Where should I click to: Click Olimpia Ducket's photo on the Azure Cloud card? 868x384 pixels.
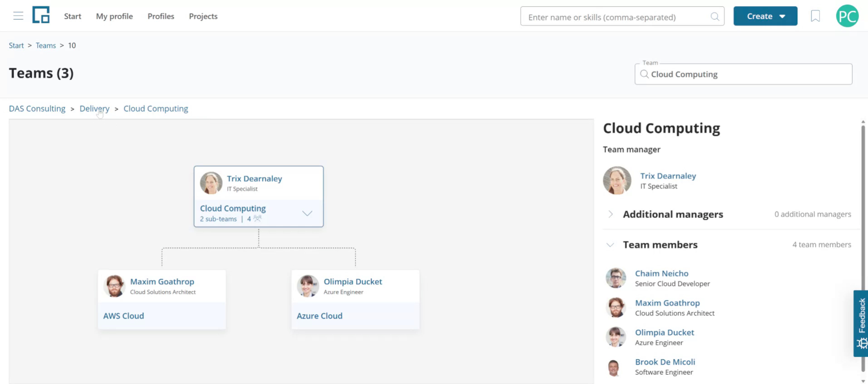(x=308, y=286)
